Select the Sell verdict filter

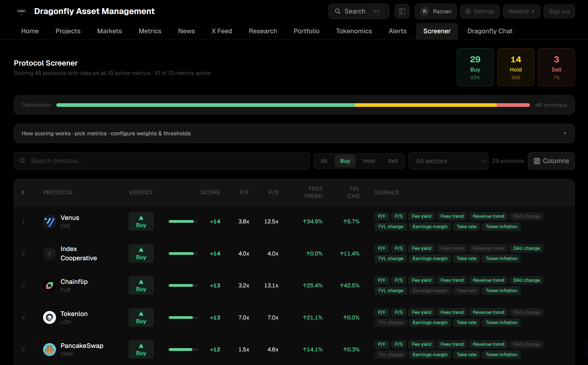393,161
